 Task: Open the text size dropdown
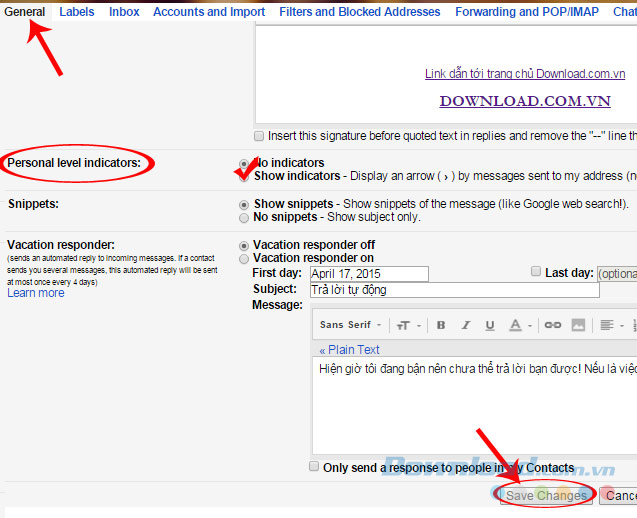[x=407, y=325]
